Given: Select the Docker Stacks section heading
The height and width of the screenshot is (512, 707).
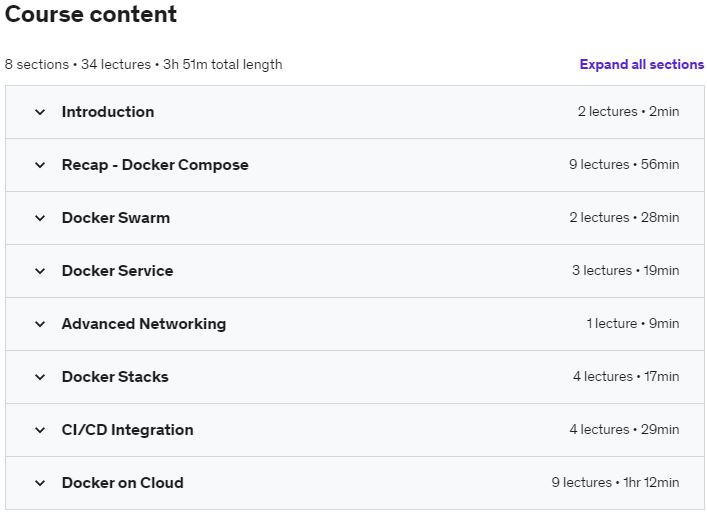Looking at the screenshot, I should (x=115, y=377).
